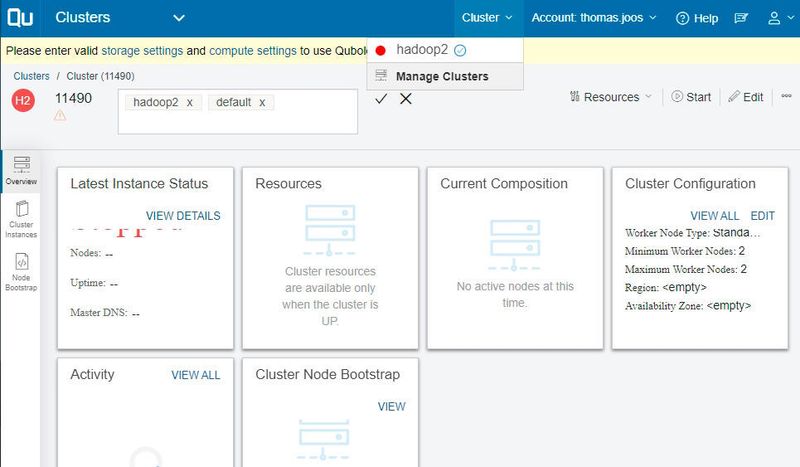Screen dimensions: 800x467
Task: Choose Manage Clusters menu entry
Action: pos(445,76)
